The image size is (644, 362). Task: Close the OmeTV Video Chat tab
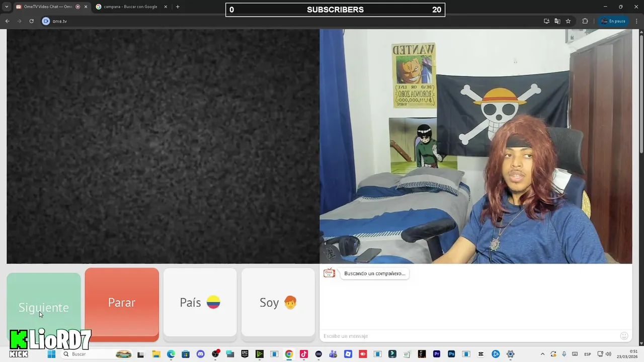coord(86,7)
